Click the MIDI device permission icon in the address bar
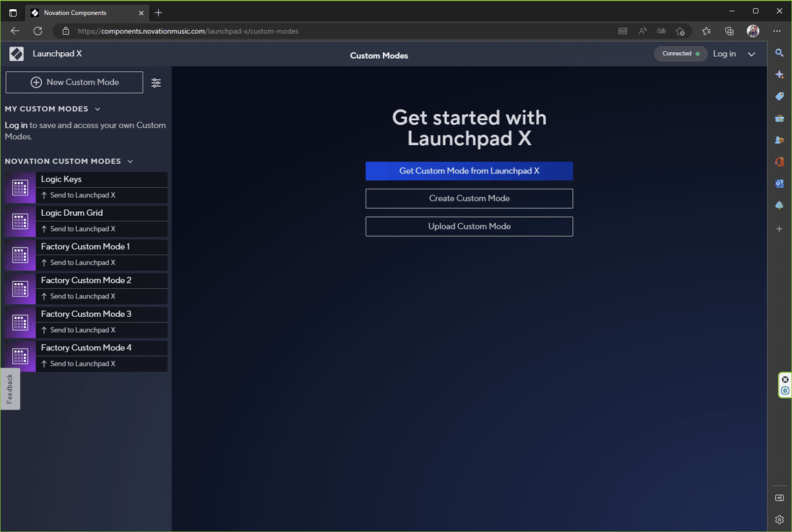 click(623, 31)
